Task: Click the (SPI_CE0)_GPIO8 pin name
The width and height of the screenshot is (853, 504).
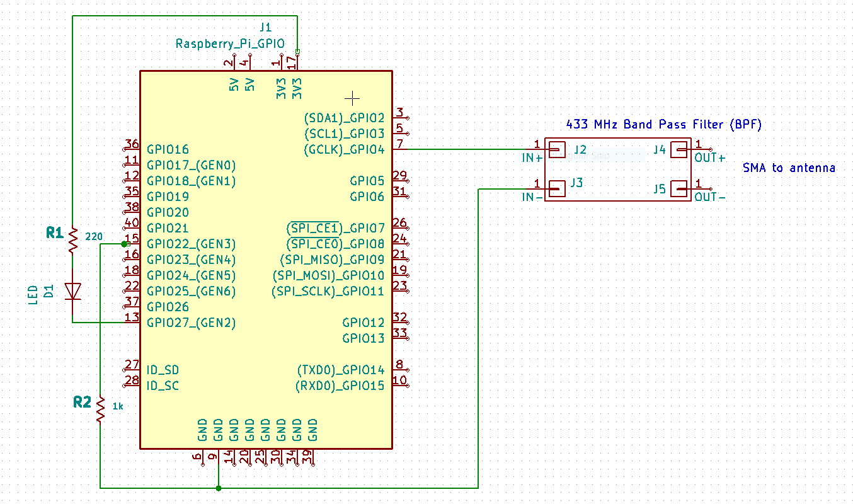Action: coord(336,244)
